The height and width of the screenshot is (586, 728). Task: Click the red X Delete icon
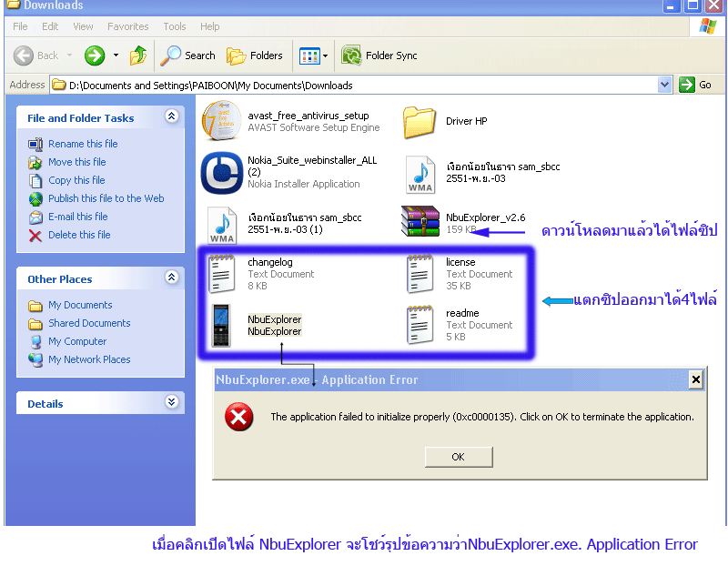coord(35,236)
